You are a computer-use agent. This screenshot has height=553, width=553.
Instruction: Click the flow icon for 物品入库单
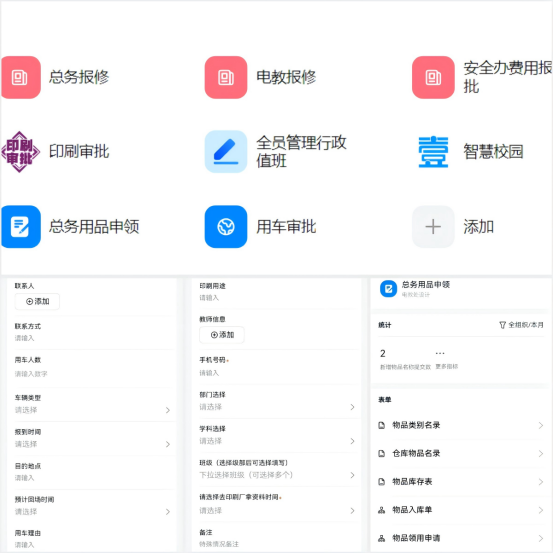click(x=382, y=510)
